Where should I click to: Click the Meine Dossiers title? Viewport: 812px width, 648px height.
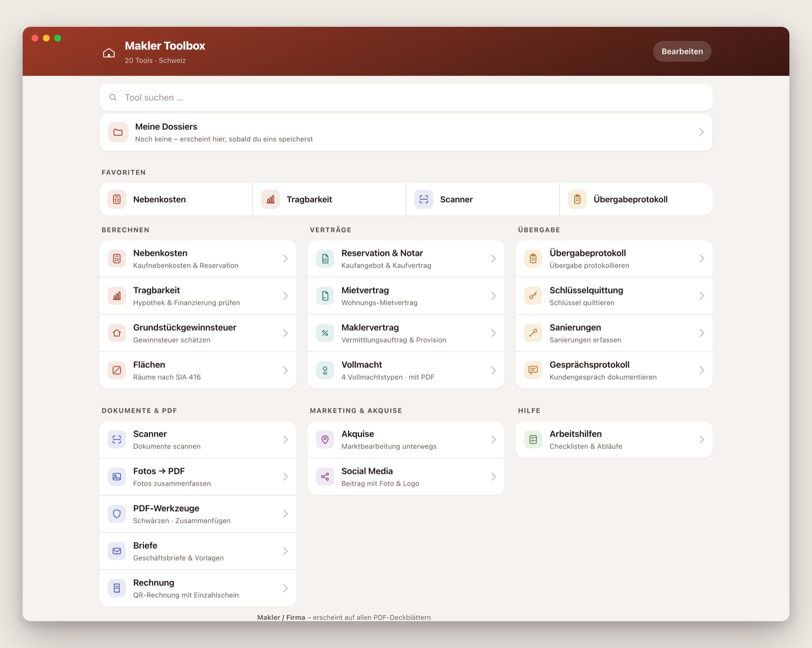(166, 127)
